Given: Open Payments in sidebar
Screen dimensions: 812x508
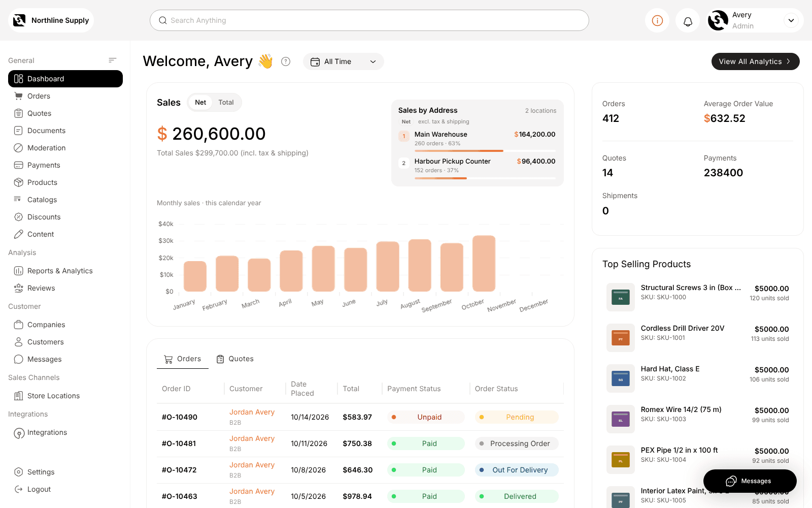Looking at the screenshot, I should tap(65, 165).
